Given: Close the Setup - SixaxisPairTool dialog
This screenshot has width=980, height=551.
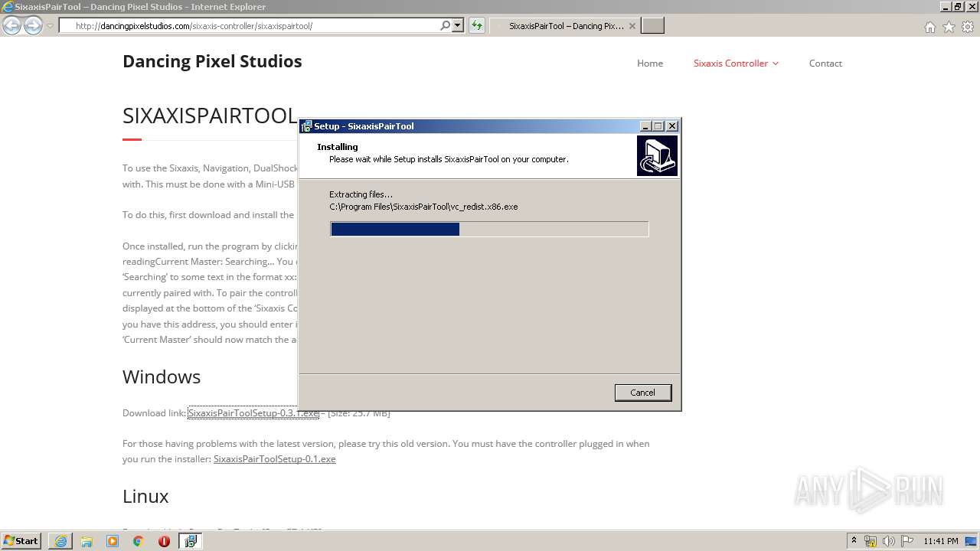Looking at the screenshot, I should [x=672, y=126].
